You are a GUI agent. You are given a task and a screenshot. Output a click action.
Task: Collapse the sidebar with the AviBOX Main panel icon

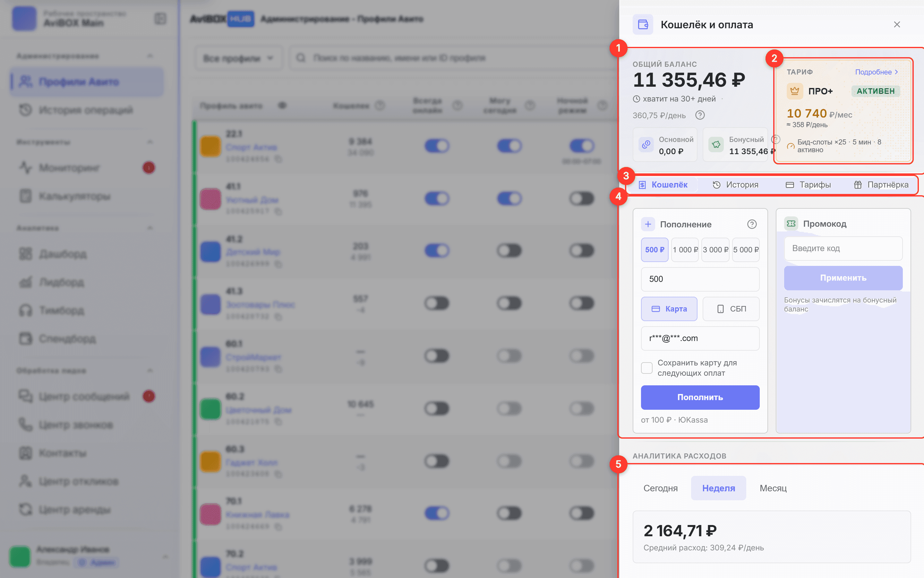point(160,19)
